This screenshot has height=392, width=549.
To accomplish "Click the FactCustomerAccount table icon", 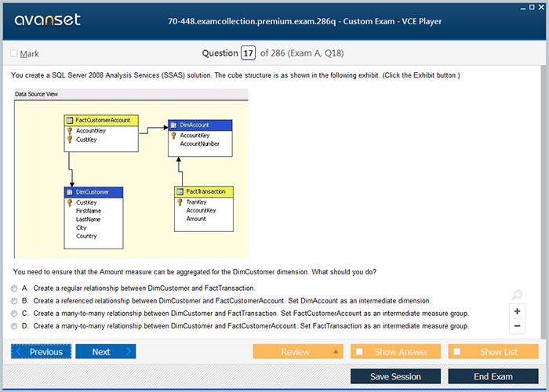I will pos(70,121).
